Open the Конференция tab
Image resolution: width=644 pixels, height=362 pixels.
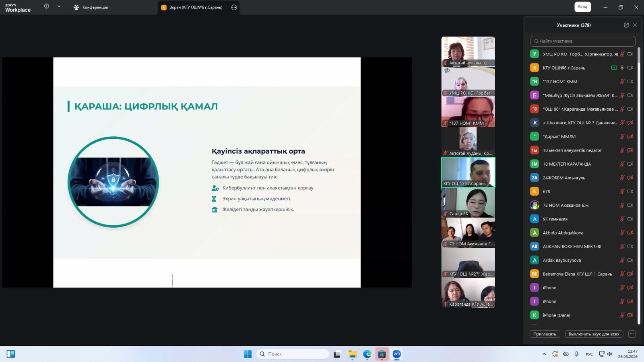tap(91, 7)
